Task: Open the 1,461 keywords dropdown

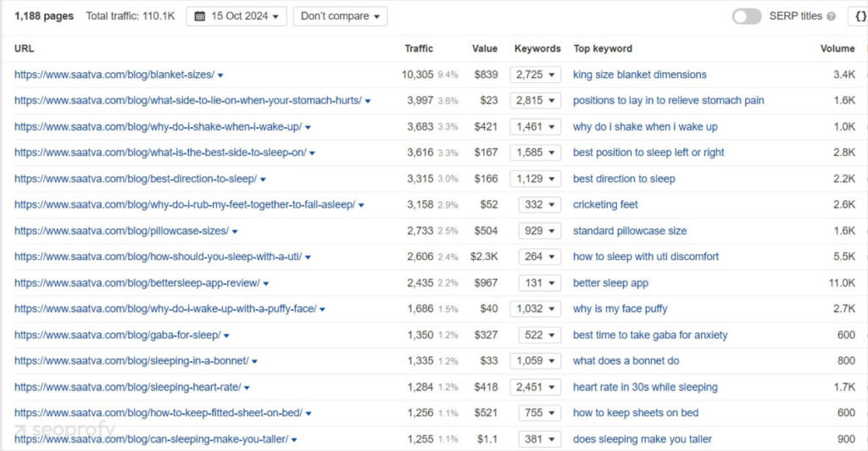Action: point(536,126)
